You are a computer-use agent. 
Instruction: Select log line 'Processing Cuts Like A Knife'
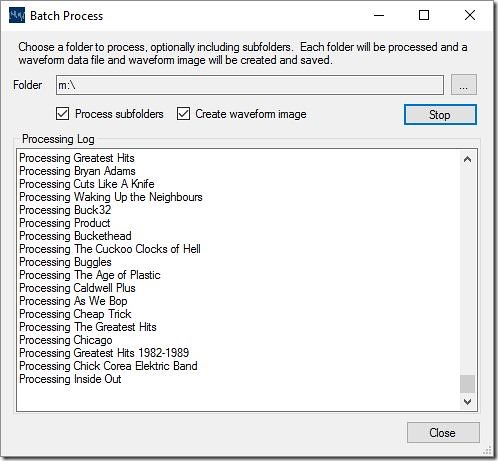click(x=87, y=184)
